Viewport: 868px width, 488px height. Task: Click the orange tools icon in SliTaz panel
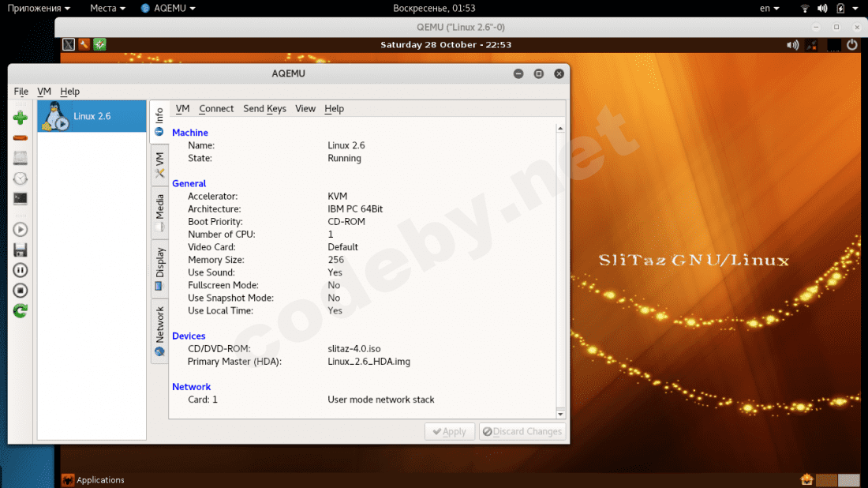coord(84,44)
